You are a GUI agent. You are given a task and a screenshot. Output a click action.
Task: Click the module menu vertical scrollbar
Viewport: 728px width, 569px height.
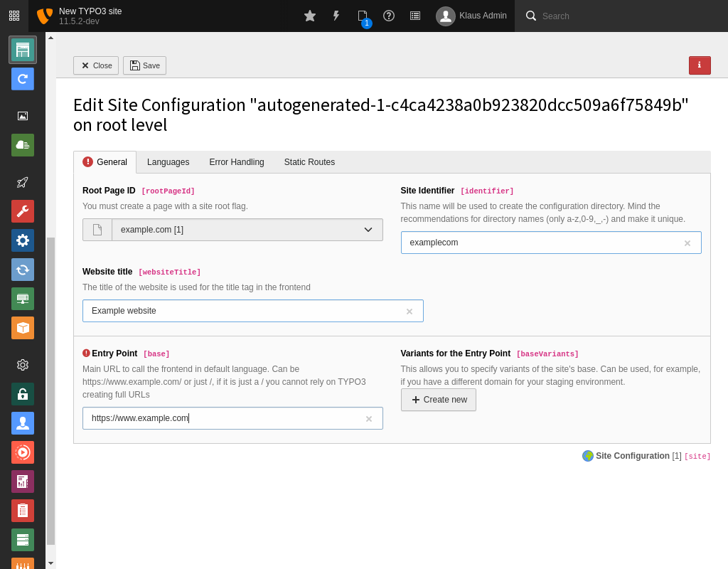[x=50, y=390]
